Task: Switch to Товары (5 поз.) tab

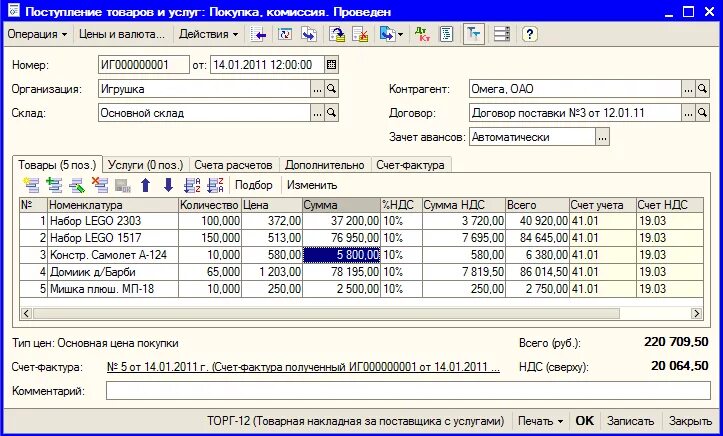Action: coord(57,165)
